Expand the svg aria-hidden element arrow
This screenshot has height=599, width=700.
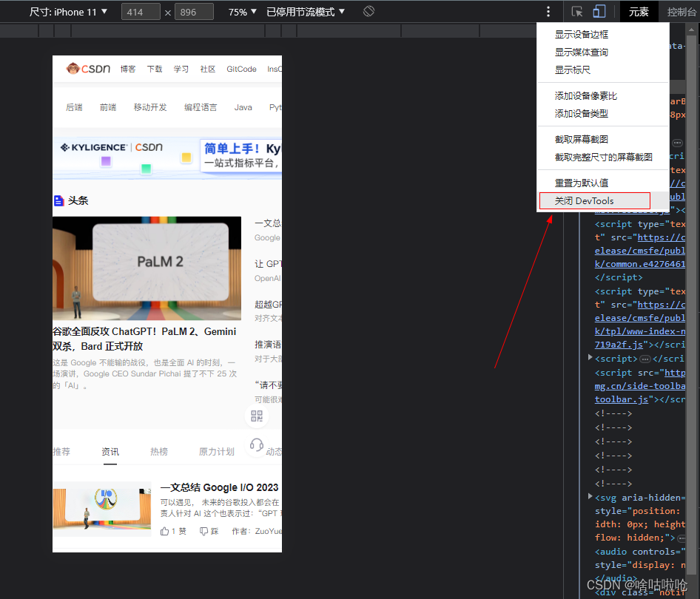coord(590,496)
